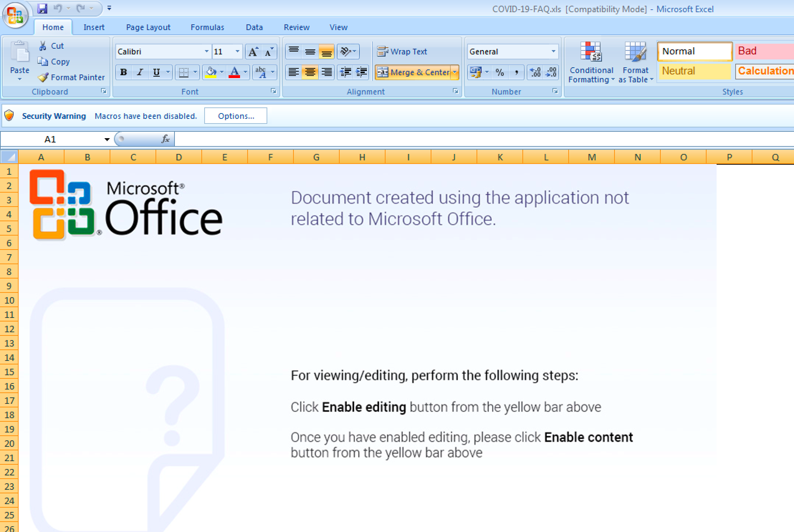Open the Number dialog launcher
Image resolution: width=794 pixels, height=532 pixels.
(555, 91)
